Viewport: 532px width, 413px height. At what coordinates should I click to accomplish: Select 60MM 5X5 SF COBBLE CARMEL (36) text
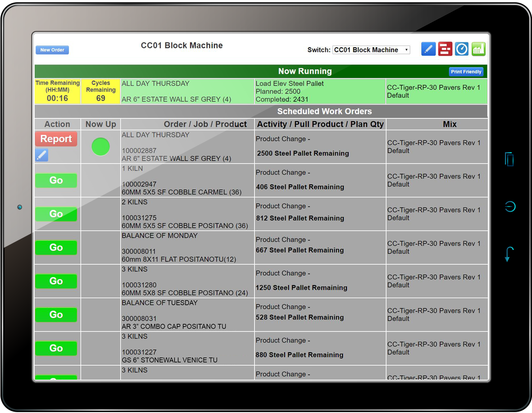(x=182, y=192)
